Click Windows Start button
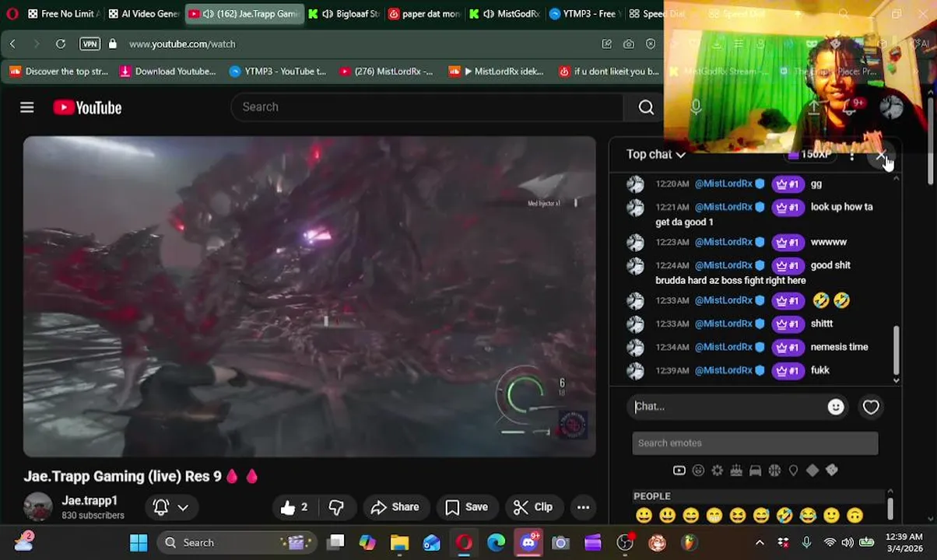Viewport: 937px width, 560px height. pyautogui.click(x=139, y=543)
